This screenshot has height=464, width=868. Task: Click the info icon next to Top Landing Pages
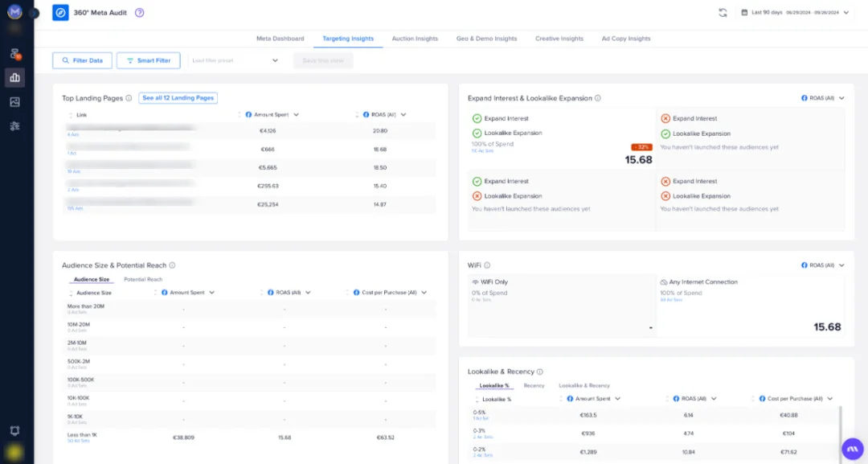(x=129, y=98)
